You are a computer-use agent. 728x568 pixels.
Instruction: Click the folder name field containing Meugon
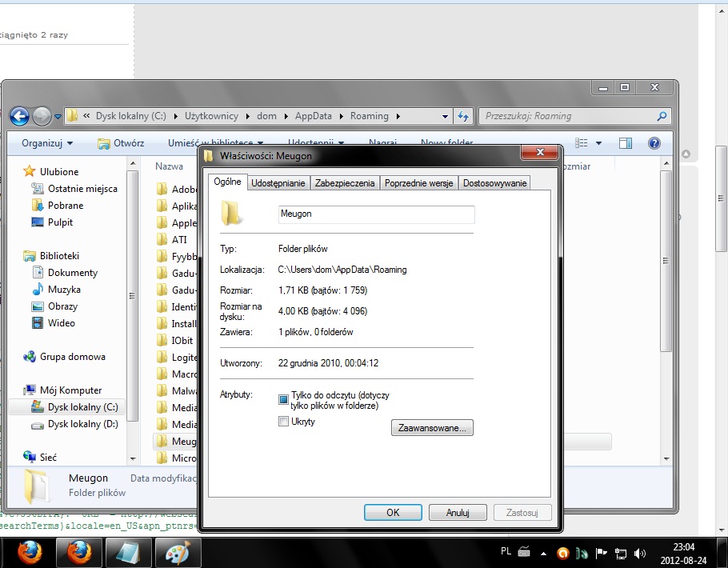(376, 214)
